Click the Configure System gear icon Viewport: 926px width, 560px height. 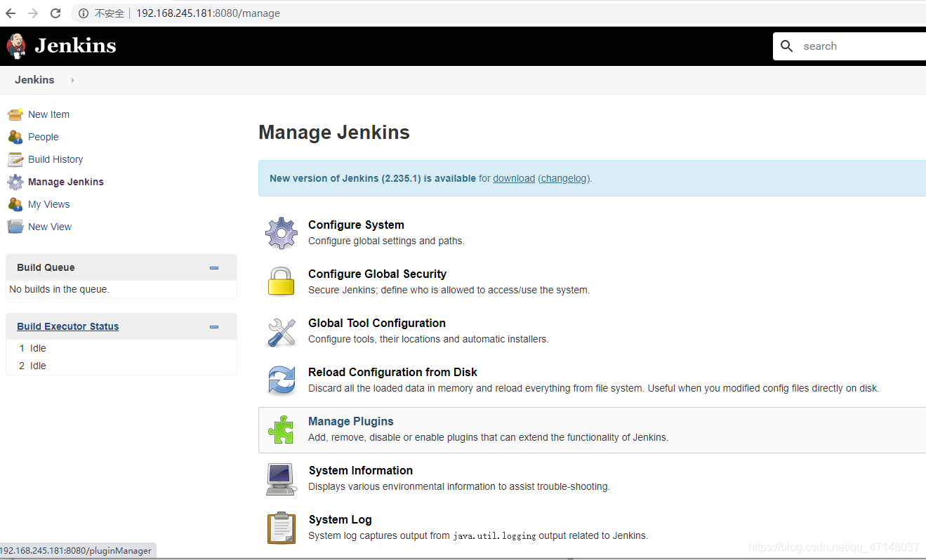(282, 233)
